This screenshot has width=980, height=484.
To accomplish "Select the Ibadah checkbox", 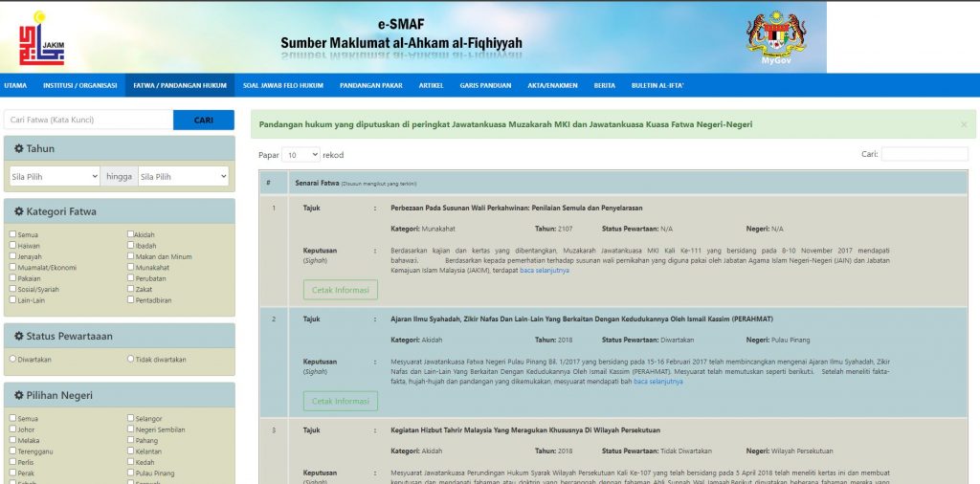I will coord(130,246).
